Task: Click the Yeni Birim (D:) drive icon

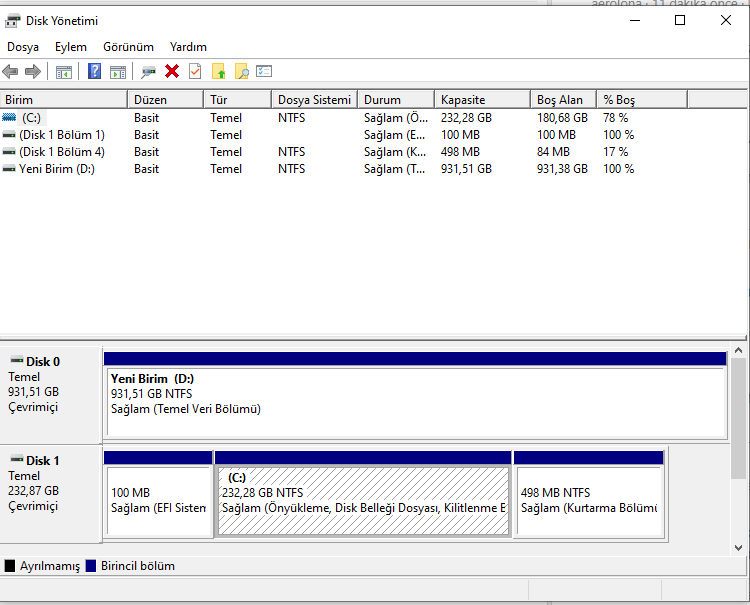Action: [9, 169]
